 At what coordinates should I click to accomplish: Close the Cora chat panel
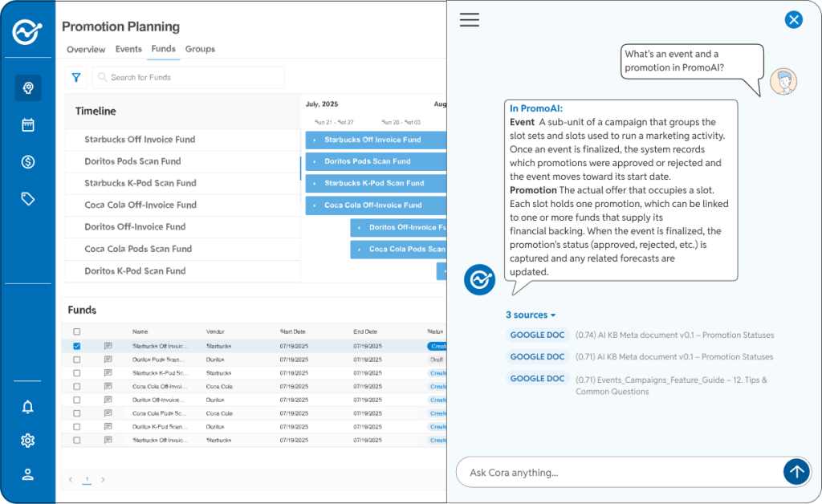pyautogui.click(x=794, y=20)
